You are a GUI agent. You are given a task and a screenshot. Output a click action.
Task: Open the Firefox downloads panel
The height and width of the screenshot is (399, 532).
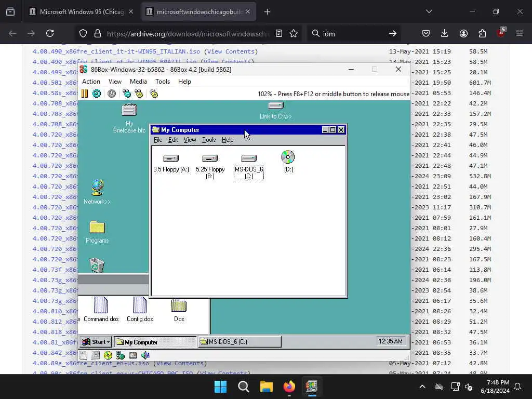(x=445, y=33)
